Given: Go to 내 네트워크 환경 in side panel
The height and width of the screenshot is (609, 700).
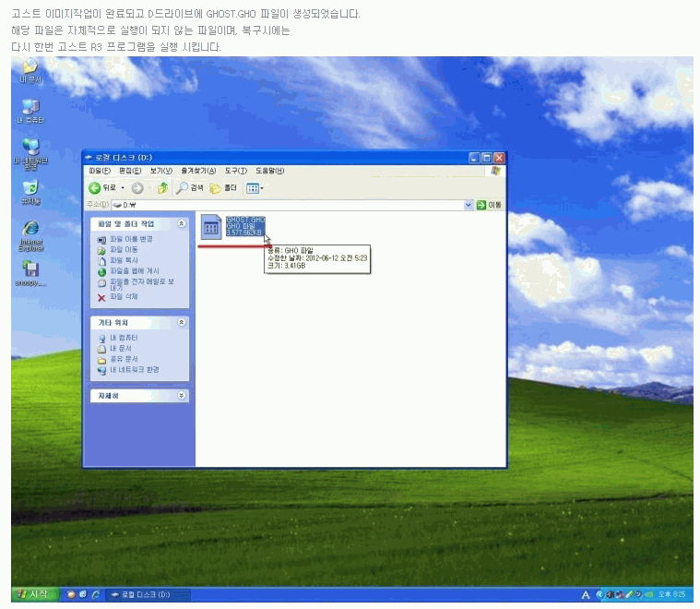Looking at the screenshot, I should (x=135, y=370).
